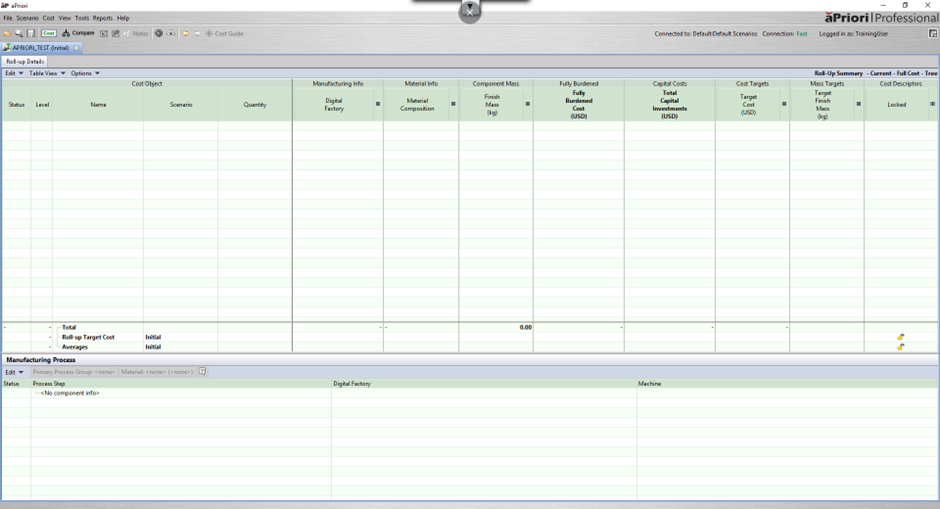Open the Reports menu

click(103, 18)
